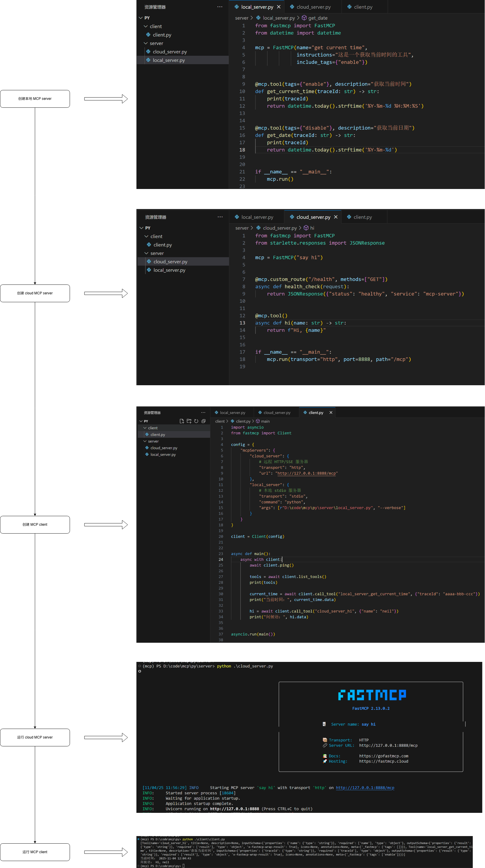Collapse the PY root beside the New File icon
Viewport: 485px width, 868px height.
(141, 421)
